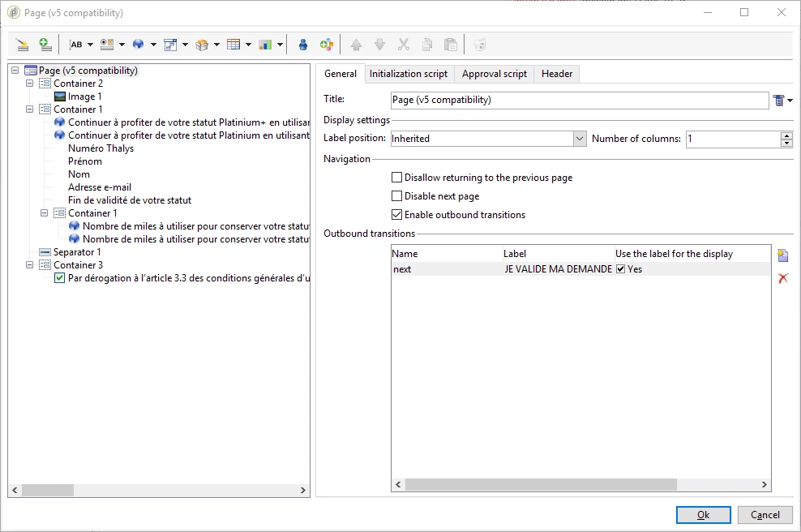The image size is (801, 532).
Task: Click the Cancel button
Action: click(x=765, y=515)
